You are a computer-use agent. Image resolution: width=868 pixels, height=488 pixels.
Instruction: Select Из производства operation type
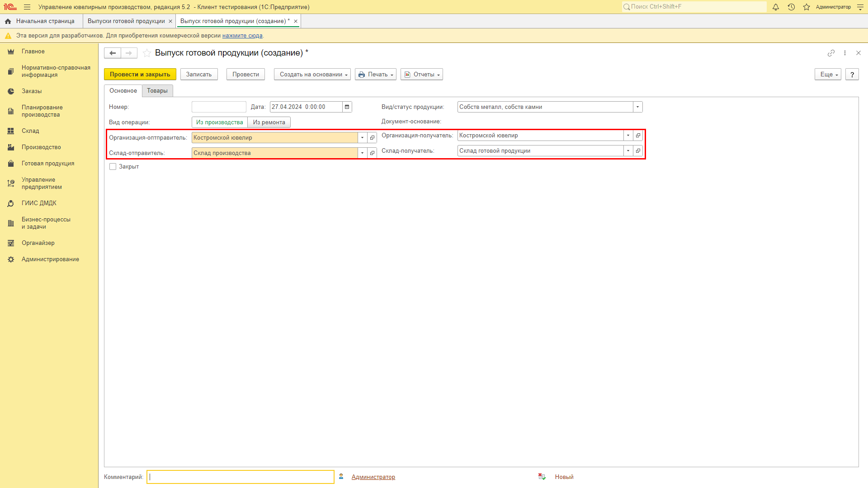[220, 122]
